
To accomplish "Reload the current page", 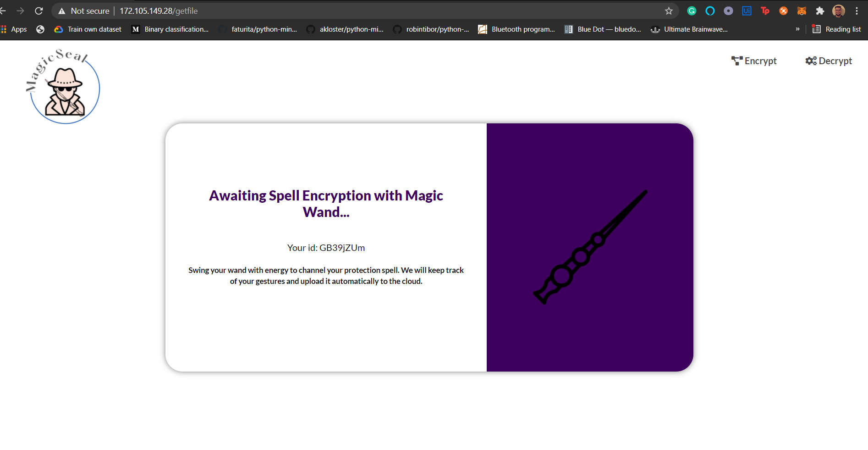I will tap(39, 11).
